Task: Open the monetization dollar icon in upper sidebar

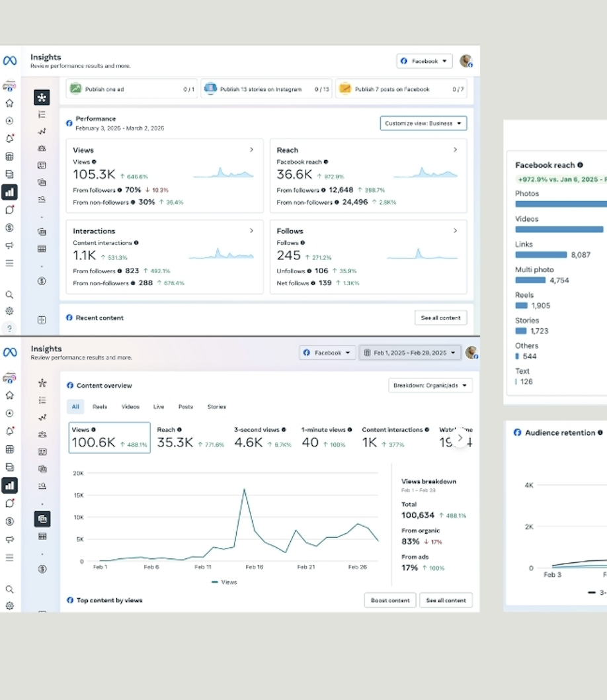Action: point(9,228)
